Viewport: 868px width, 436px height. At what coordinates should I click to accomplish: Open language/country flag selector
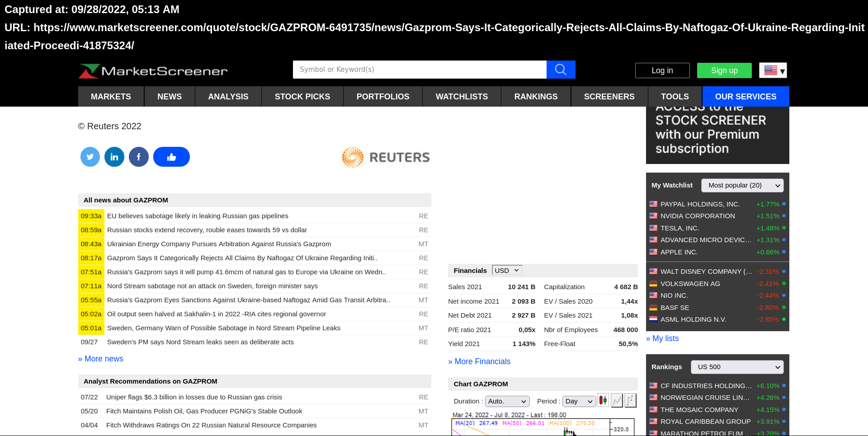pyautogui.click(x=773, y=70)
